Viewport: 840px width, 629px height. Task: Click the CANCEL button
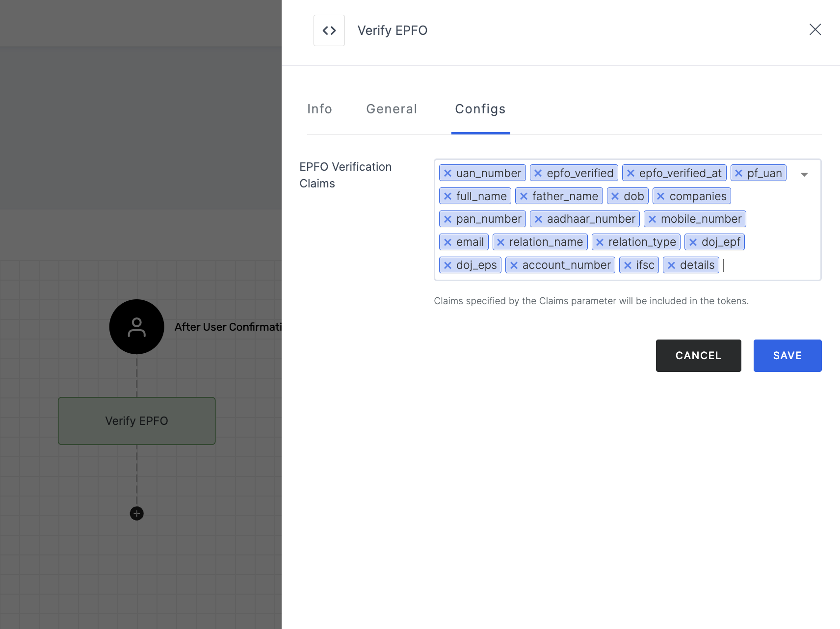click(698, 356)
